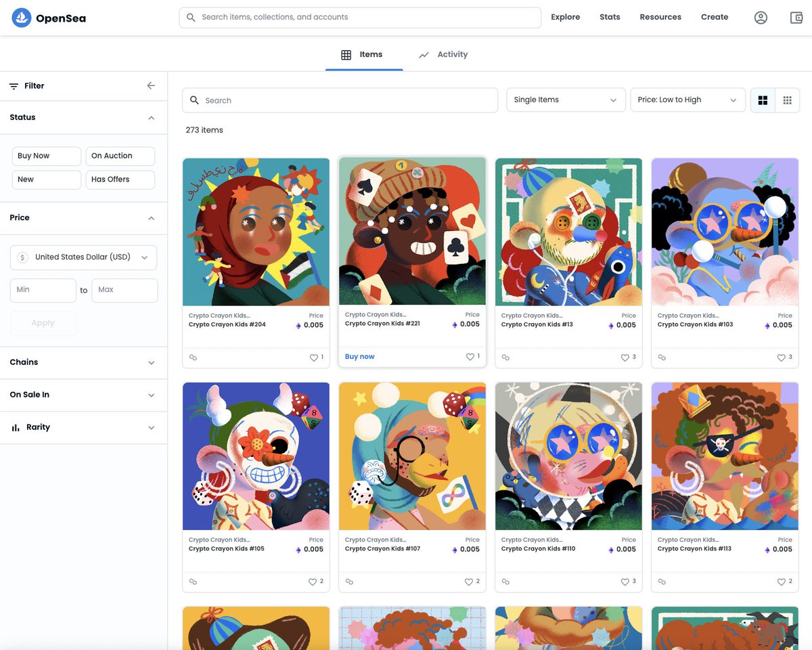Toggle the New status filter

pos(47,179)
